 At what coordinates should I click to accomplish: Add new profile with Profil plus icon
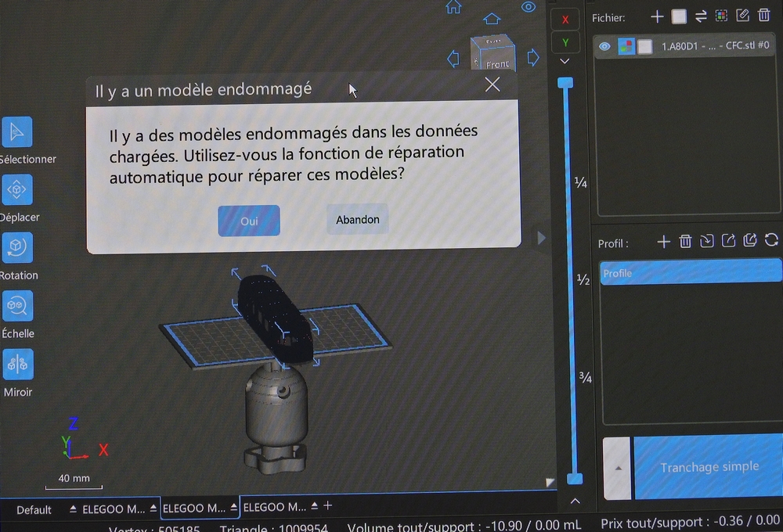[663, 243]
